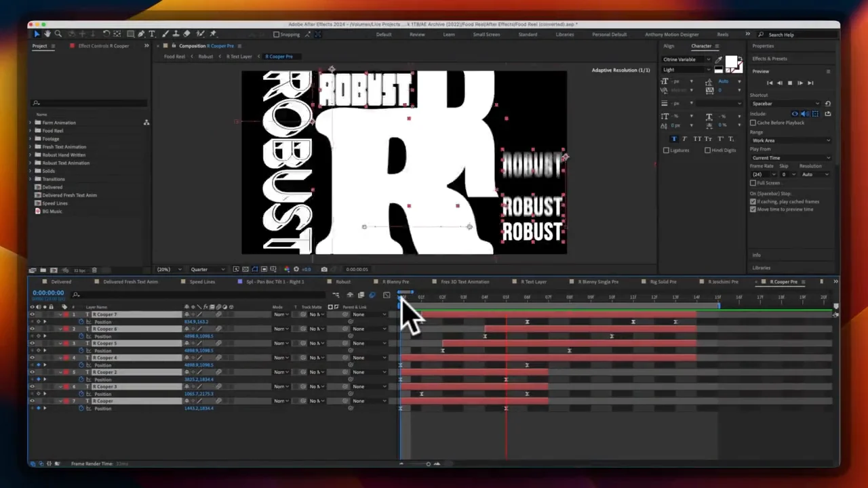Open the Align panel tab

(x=669, y=46)
